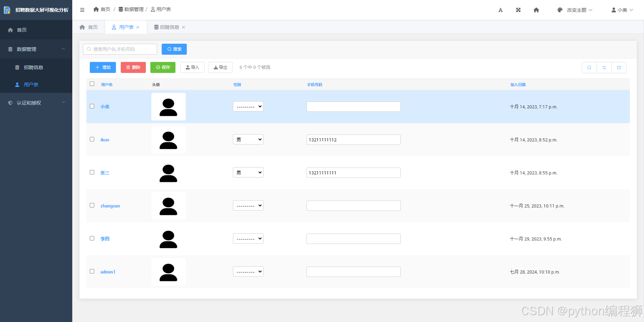The height and width of the screenshot is (322, 644).
Task: Sort by the 用户名 column header
Action: click(x=107, y=85)
